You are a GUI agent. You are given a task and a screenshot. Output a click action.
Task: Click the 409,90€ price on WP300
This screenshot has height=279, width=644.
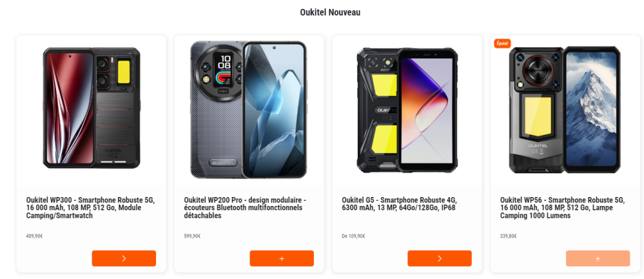35,236
